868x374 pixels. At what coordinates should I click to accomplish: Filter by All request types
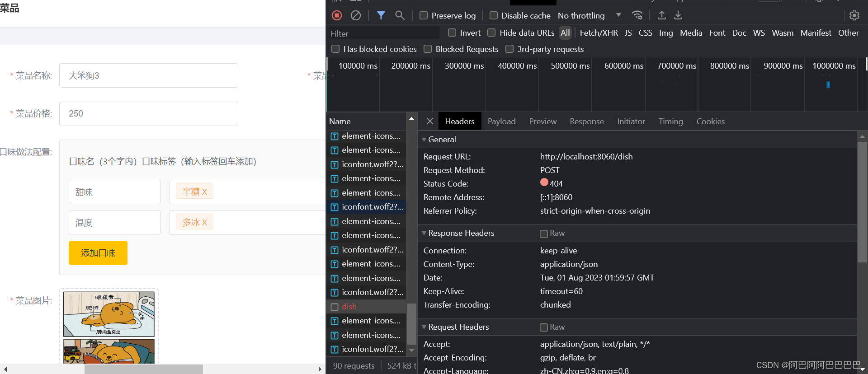click(x=565, y=33)
